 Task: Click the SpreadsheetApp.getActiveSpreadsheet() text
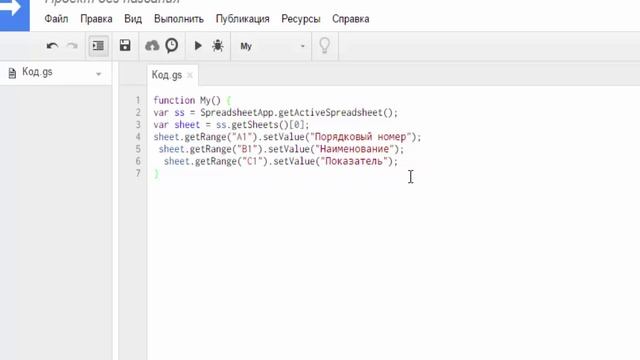(299, 113)
